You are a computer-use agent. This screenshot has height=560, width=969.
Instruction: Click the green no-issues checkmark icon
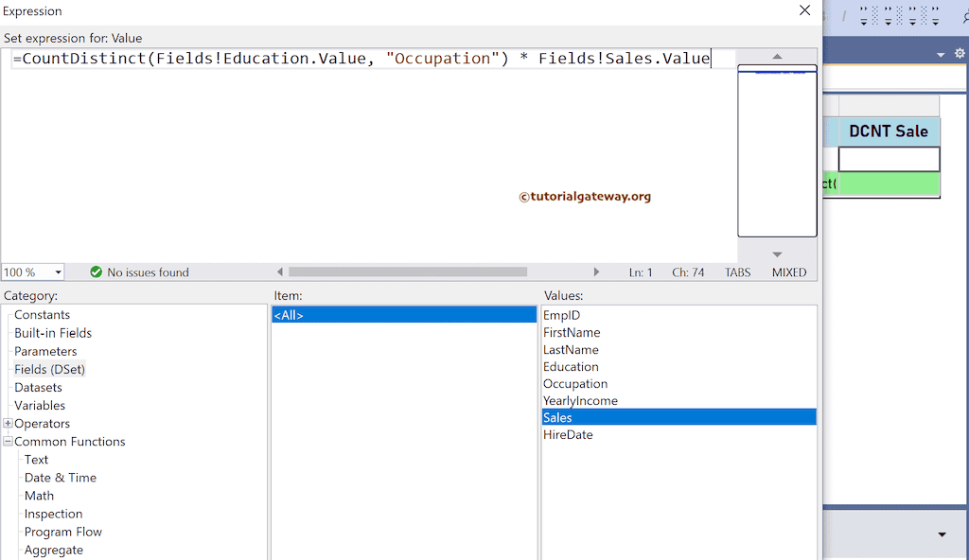coord(96,272)
